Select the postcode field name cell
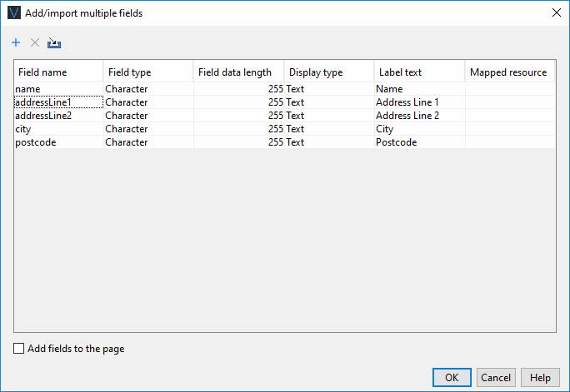Screen dimensions: 570x392 pyautogui.click(x=58, y=142)
